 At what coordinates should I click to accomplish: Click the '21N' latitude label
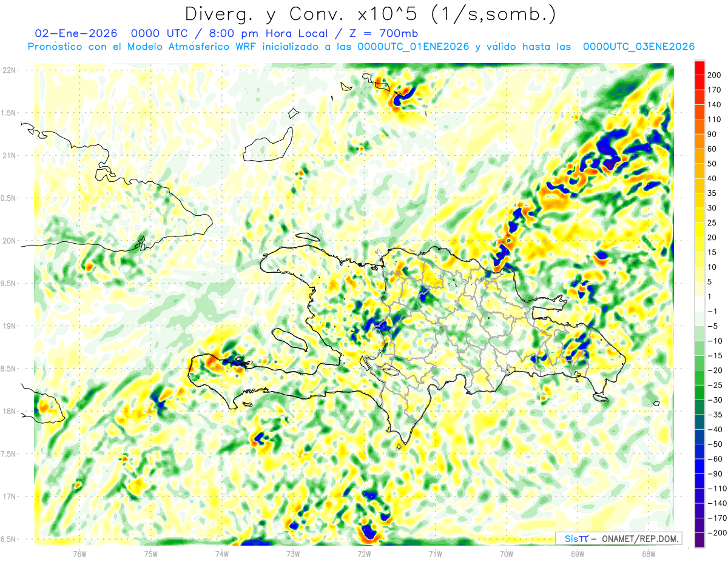[9, 155]
